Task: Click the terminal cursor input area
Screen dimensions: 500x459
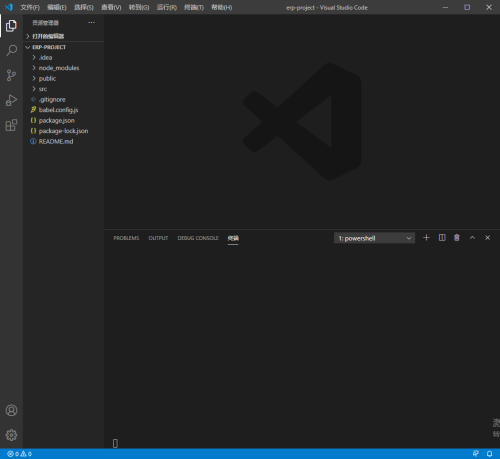Action: (115, 443)
